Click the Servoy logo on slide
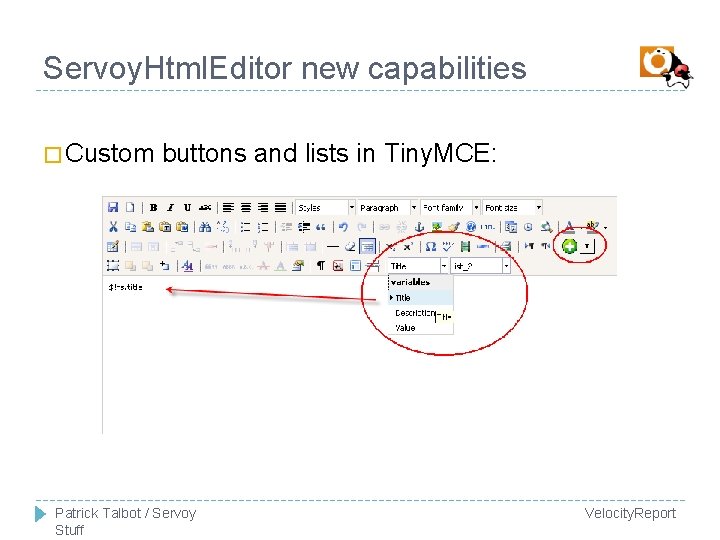The width and height of the screenshot is (720, 540). [666, 67]
